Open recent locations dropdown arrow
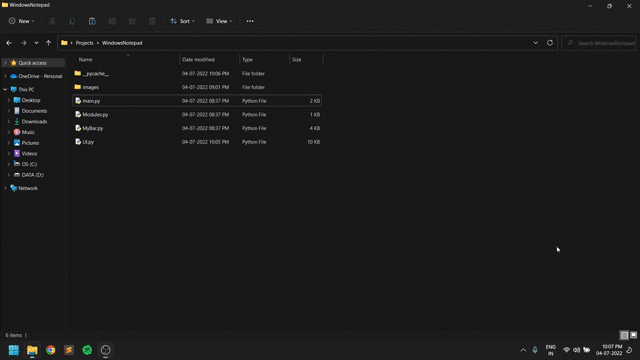 (36, 43)
